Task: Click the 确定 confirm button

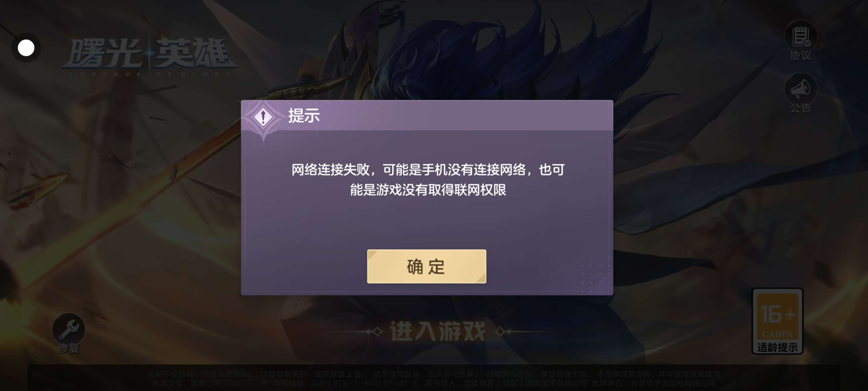Action: (426, 266)
